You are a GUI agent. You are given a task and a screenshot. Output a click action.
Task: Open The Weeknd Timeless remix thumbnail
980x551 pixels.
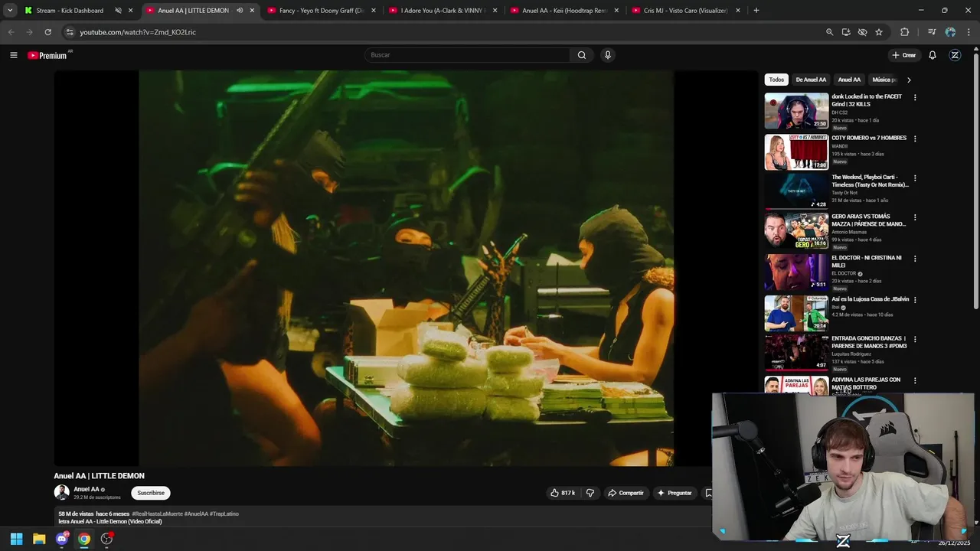point(796,191)
